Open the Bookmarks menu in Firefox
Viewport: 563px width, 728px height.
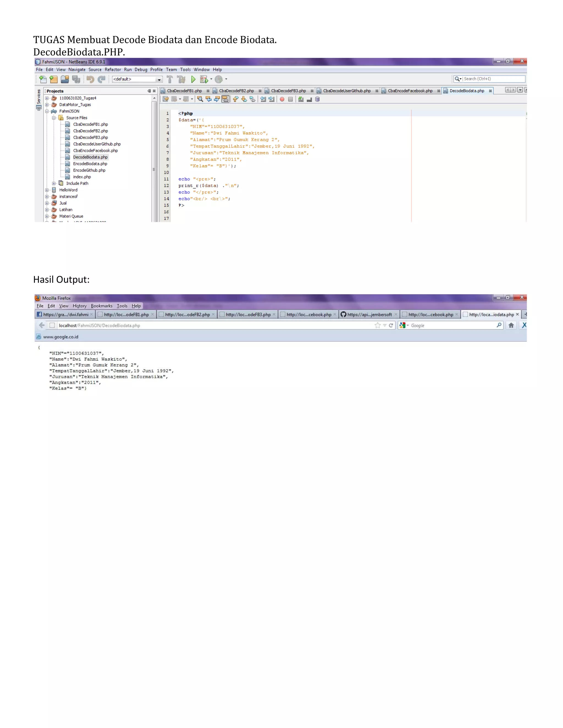[102, 306]
